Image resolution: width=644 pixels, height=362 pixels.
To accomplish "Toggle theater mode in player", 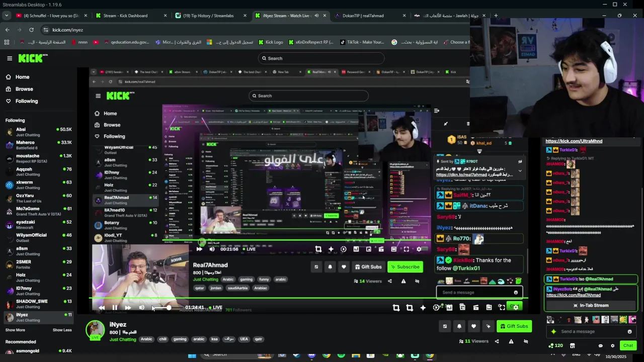I will click(489, 307).
